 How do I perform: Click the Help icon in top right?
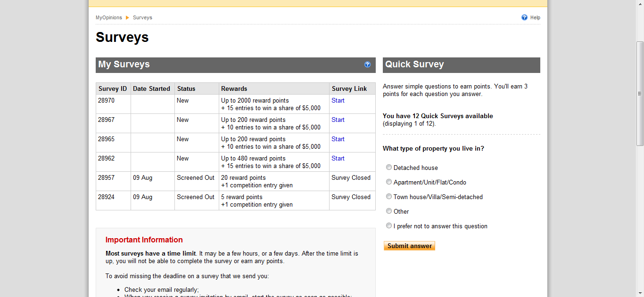click(524, 17)
